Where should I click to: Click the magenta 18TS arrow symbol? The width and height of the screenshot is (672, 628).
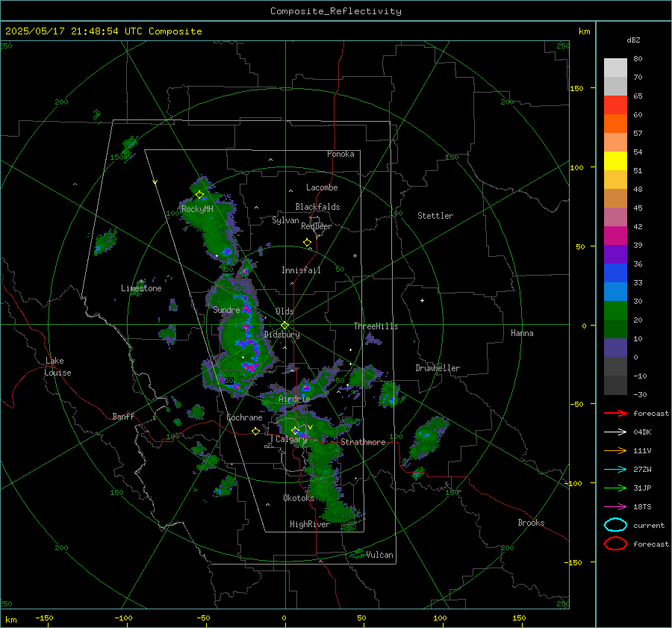pyautogui.click(x=615, y=506)
